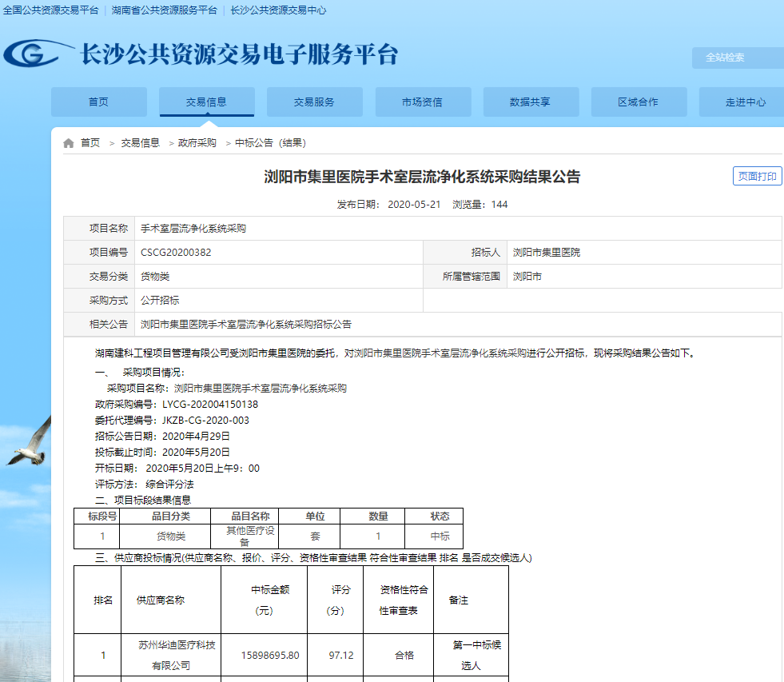
Task: Select project name 手术室层流净化系统采购
Action: (193, 228)
